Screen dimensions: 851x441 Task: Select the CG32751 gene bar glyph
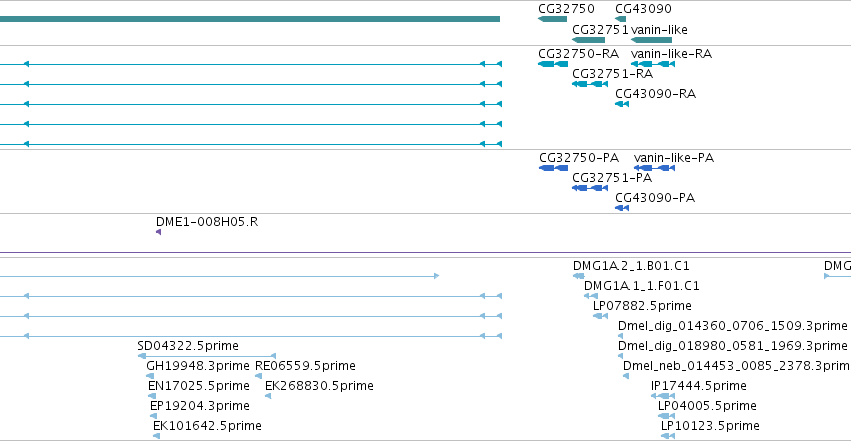tap(588, 40)
